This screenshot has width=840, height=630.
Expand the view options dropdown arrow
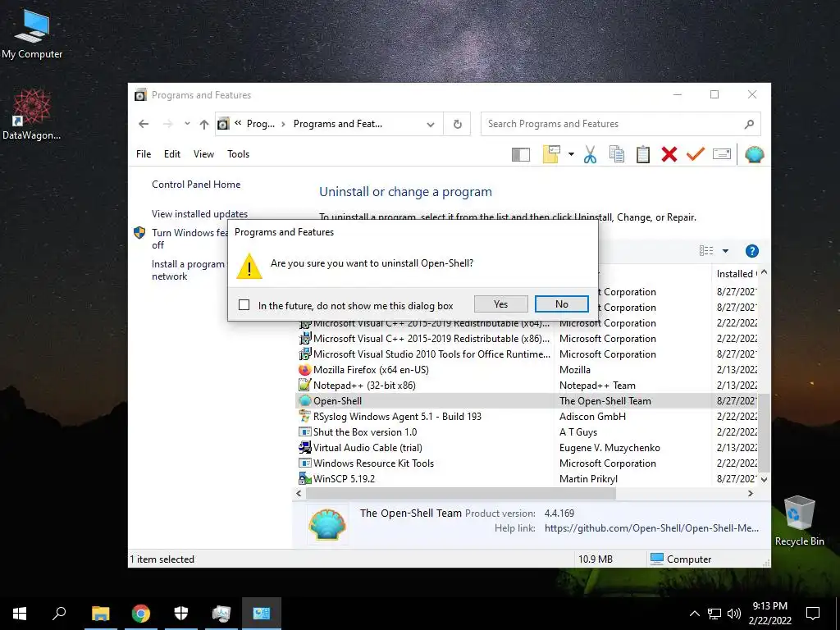725,251
